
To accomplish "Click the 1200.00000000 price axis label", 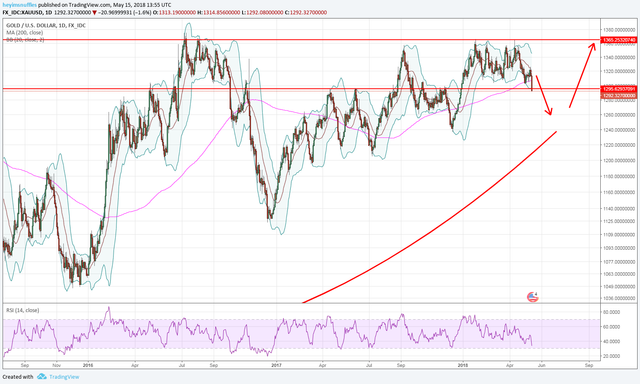I will point(619,160).
